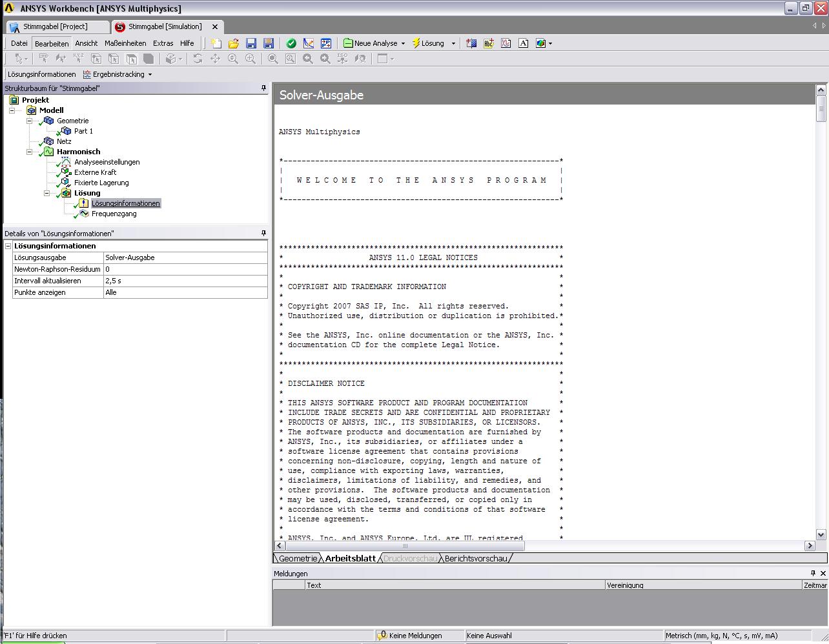Select Frequenzgang tree item
The image size is (829, 644).
114,214
